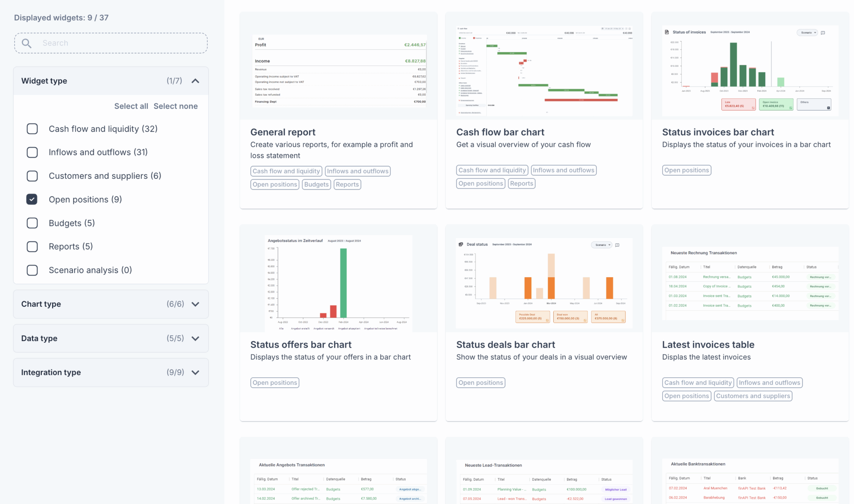
Task: Tick the Reports (5) checkbox
Action: [x=32, y=247]
